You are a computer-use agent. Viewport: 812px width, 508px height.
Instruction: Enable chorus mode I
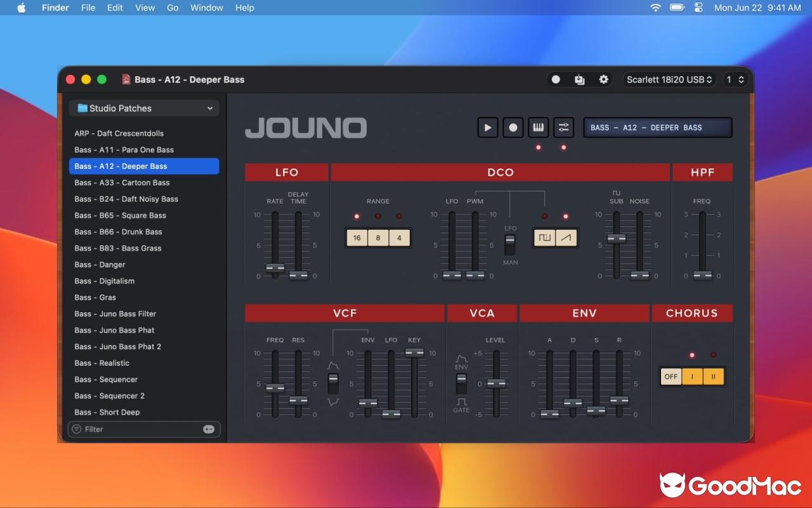pos(692,377)
